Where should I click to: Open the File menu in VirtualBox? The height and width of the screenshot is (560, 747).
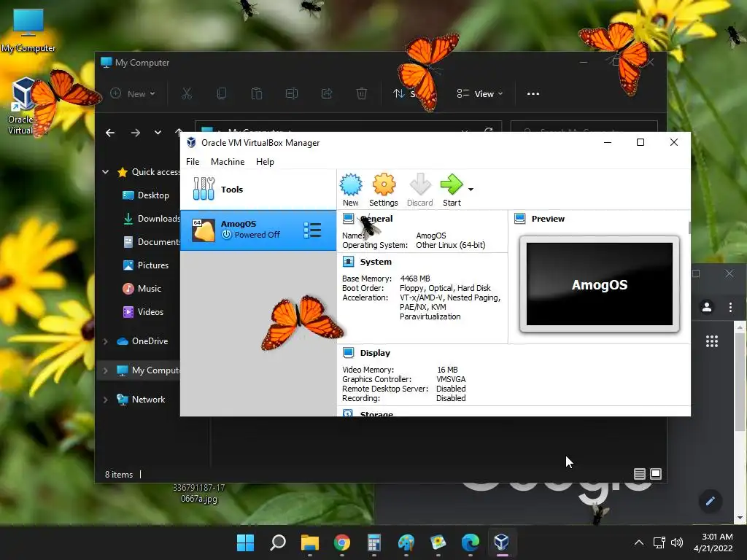pos(193,162)
